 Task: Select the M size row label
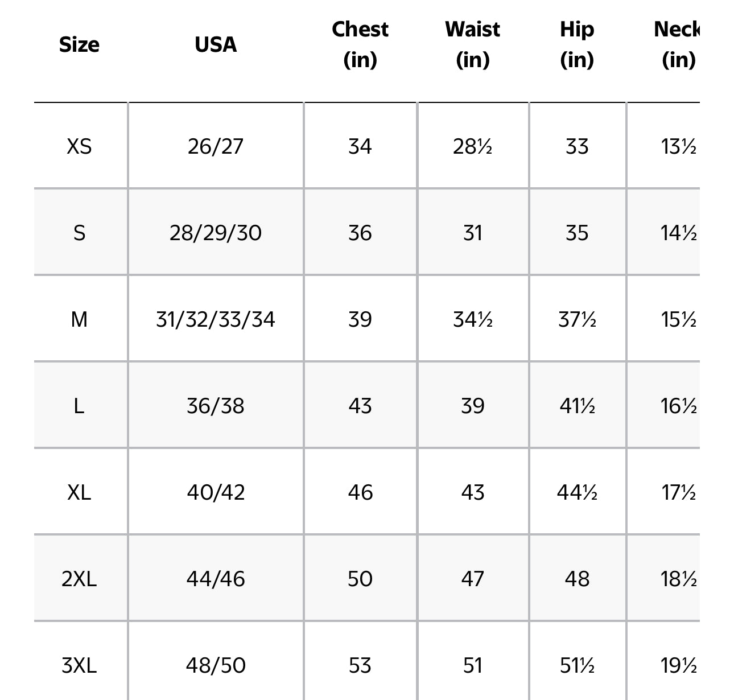coord(79,319)
